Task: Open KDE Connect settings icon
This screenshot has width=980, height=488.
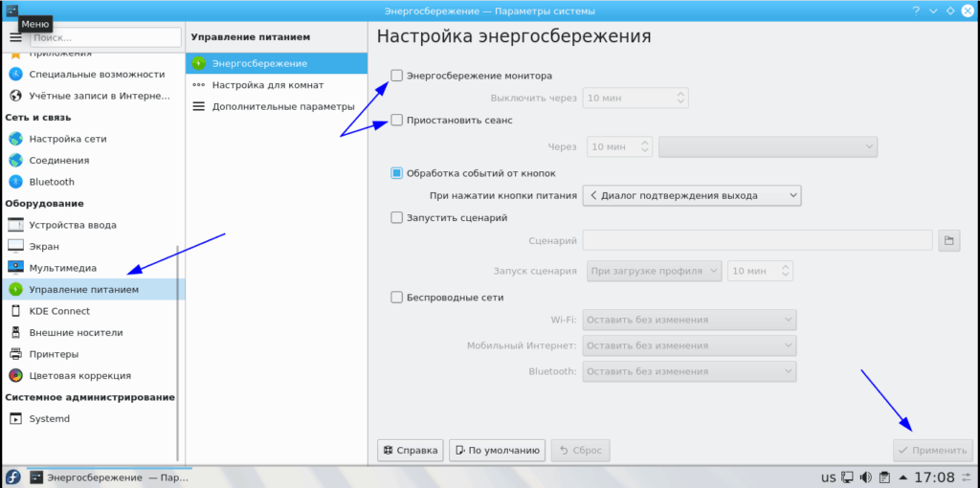Action: [15, 311]
